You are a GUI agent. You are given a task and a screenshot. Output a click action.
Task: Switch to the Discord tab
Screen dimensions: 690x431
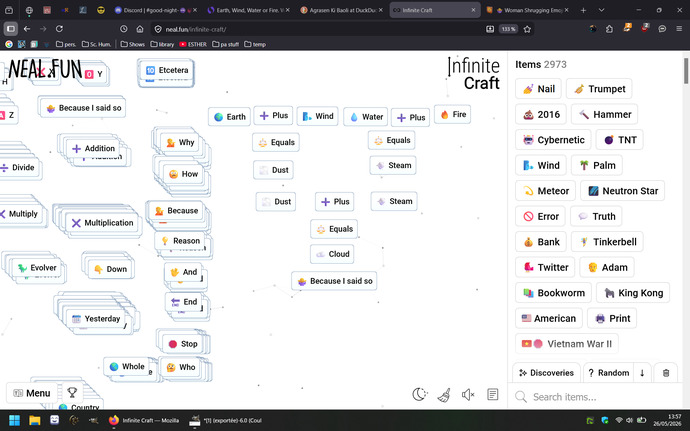pyautogui.click(x=155, y=10)
